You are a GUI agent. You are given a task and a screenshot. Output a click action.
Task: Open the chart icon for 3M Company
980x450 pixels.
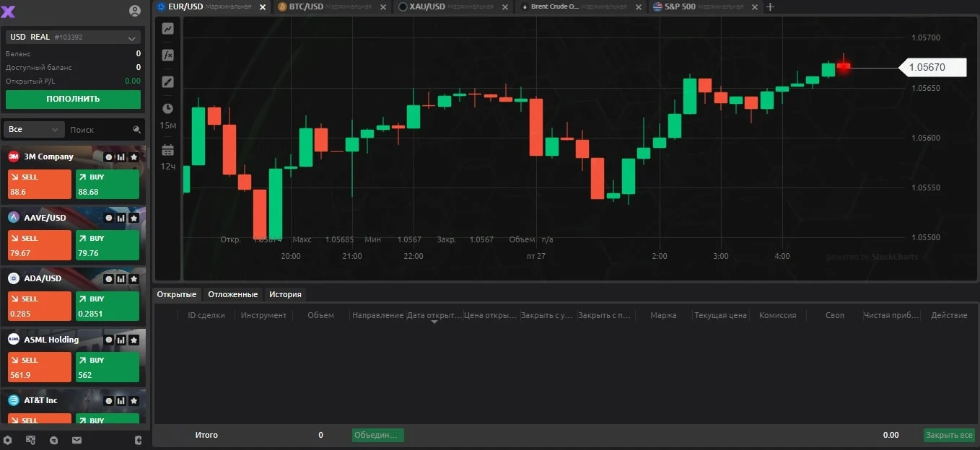click(121, 156)
